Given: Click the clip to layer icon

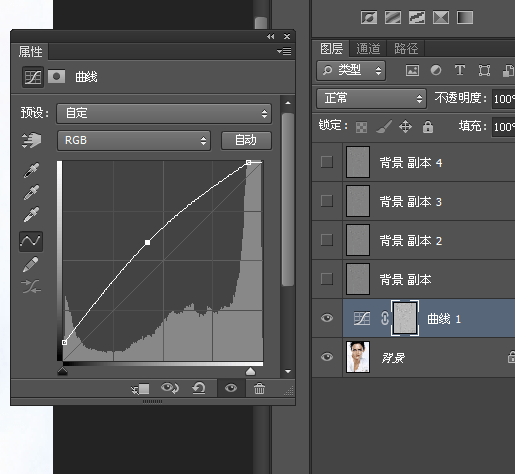Looking at the screenshot, I should click(x=140, y=389).
